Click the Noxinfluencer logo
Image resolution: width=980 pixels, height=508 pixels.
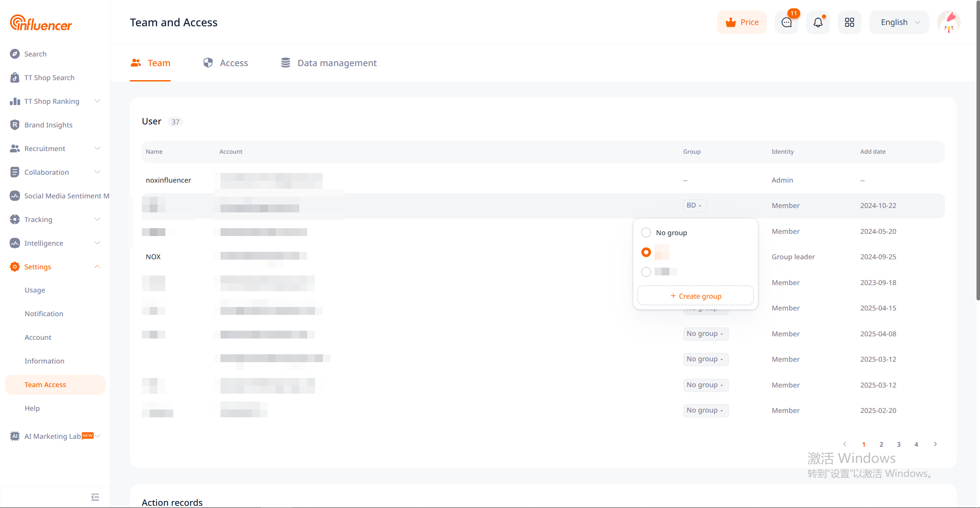(x=41, y=23)
